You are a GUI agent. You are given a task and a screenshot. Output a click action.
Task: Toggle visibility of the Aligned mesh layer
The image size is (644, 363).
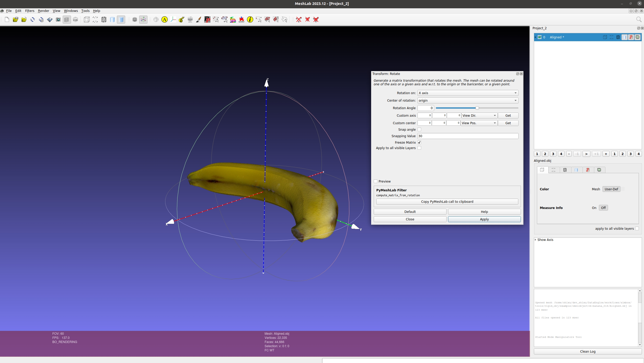(x=539, y=37)
